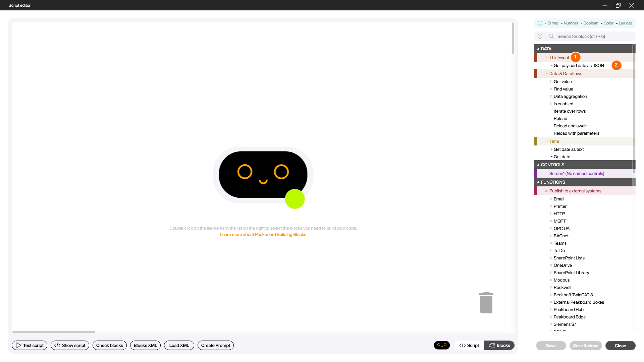The height and width of the screenshot is (362, 644).
Task: Expand the Find value item
Action: (551, 89)
